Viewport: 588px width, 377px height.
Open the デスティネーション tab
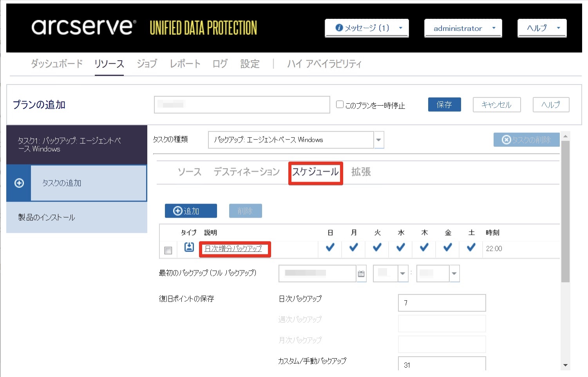(246, 171)
